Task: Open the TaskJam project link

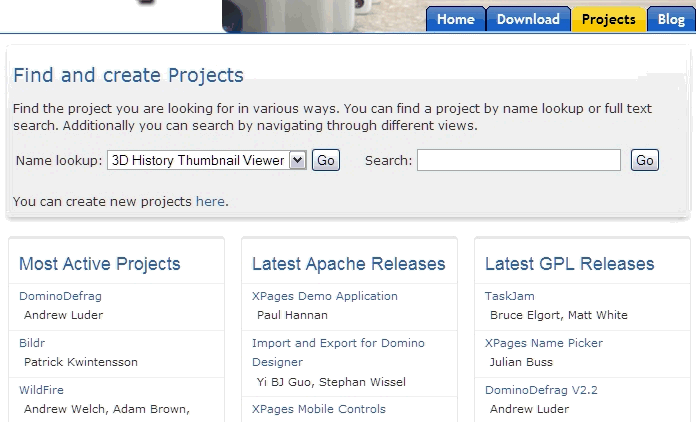Action: 510,296
